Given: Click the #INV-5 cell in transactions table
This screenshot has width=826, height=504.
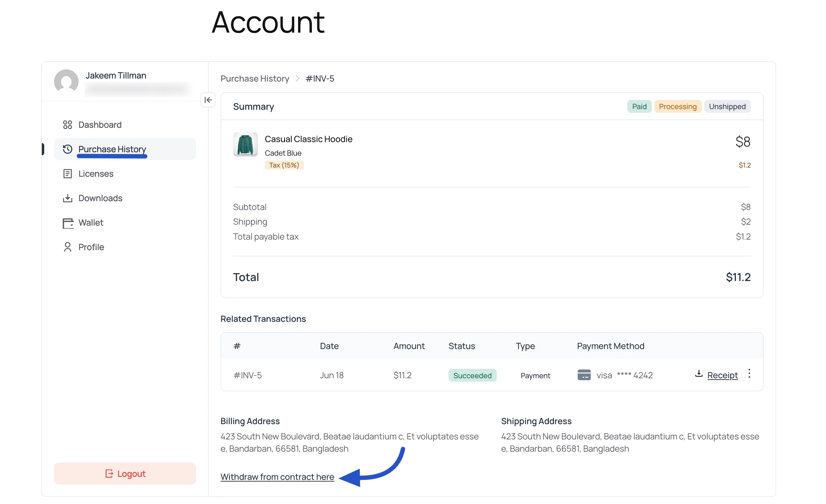Looking at the screenshot, I should (248, 375).
